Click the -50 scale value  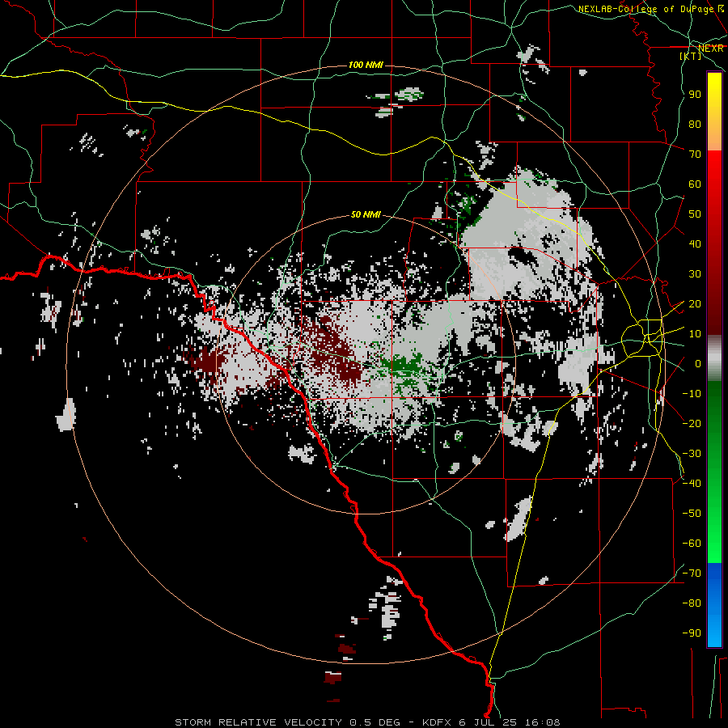tap(692, 514)
